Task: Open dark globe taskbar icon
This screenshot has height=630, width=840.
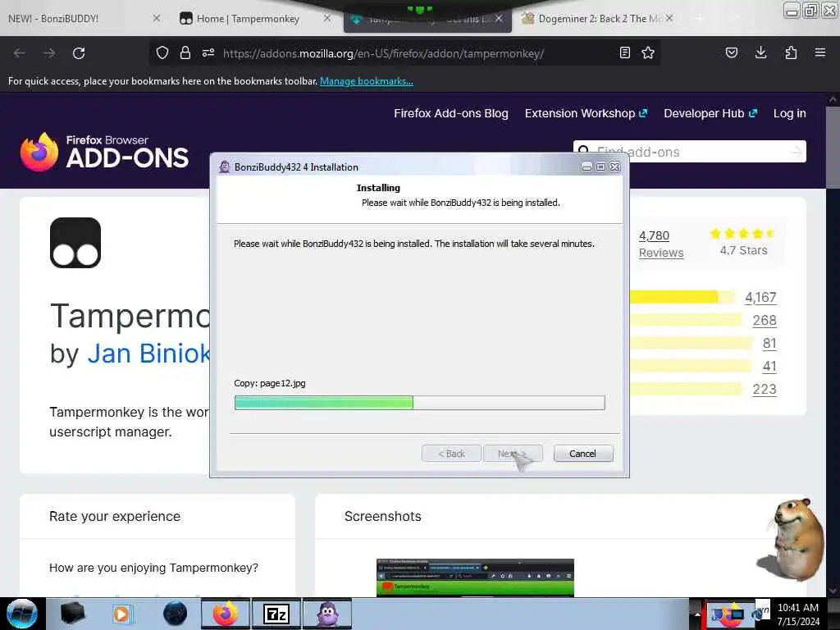Action: pos(176,614)
